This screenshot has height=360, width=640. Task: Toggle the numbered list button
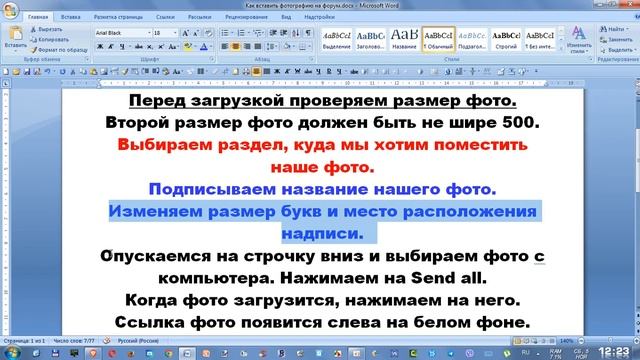[x=241, y=33]
